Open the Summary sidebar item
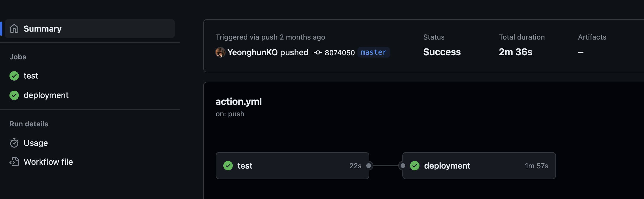 [x=90, y=29]
